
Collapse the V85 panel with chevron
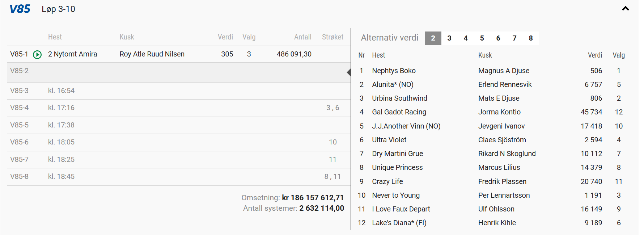[x=625, y=9]
